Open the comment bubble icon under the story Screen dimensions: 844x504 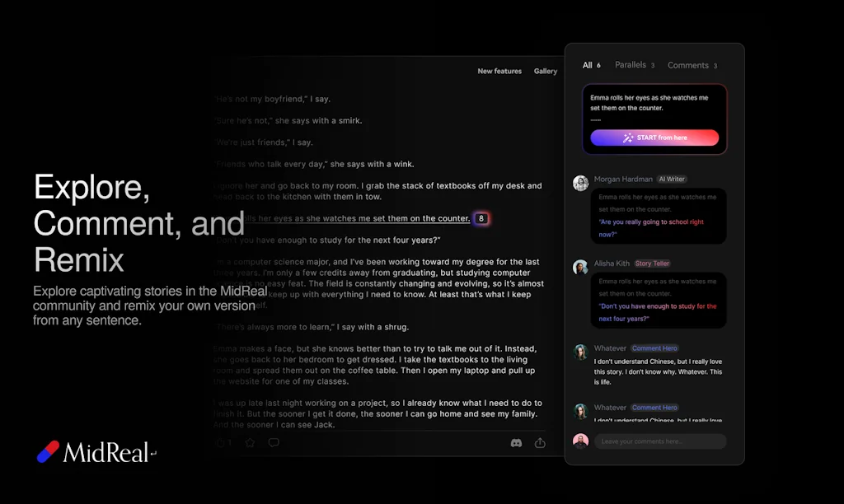click(x=273, y=442)
